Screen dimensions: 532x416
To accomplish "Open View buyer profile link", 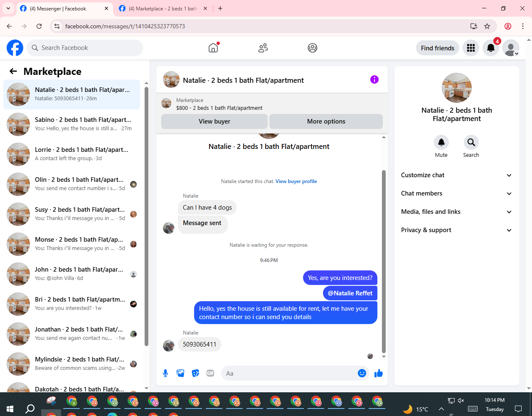I will click(x=296, y=181).
